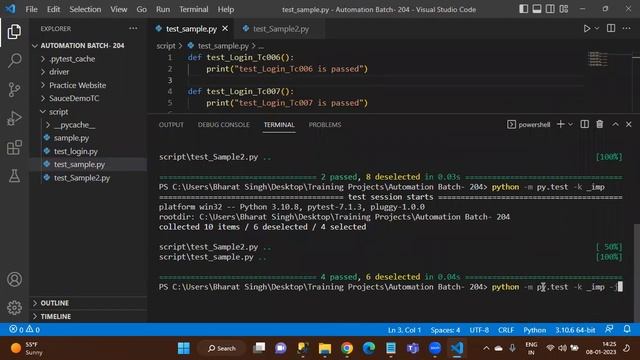Close the terminal panel
Image resolution: width=640 pixels, height=360 pixels.
click(629, 124)
